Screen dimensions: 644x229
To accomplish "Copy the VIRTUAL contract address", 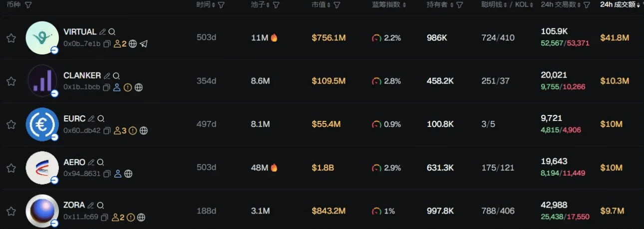I will [107, 44].
